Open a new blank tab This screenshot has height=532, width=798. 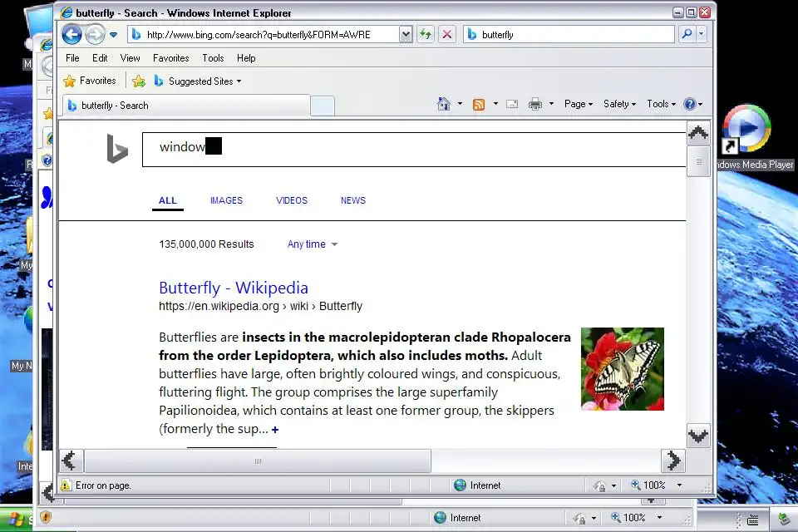point(323,106)
